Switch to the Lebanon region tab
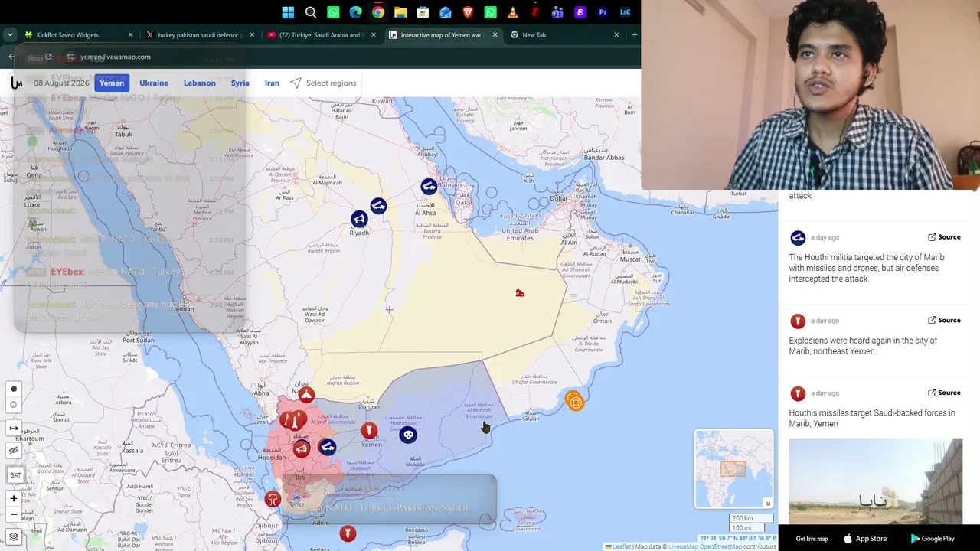980x551 pixels. [200, 83]
